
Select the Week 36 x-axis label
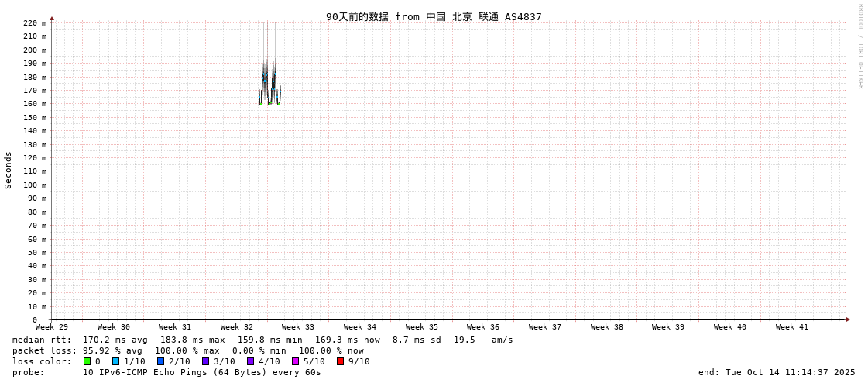pos(483,327)
